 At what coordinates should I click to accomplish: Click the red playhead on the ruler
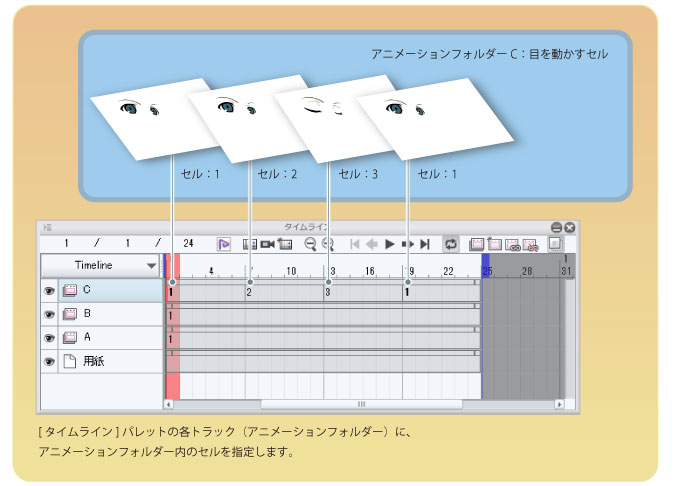[173, 265]
